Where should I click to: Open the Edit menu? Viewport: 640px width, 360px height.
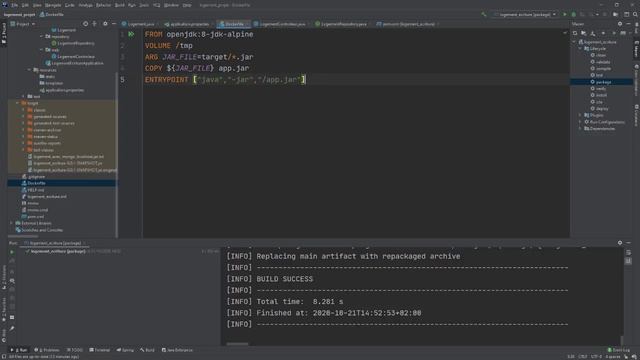tap(25, 5)
